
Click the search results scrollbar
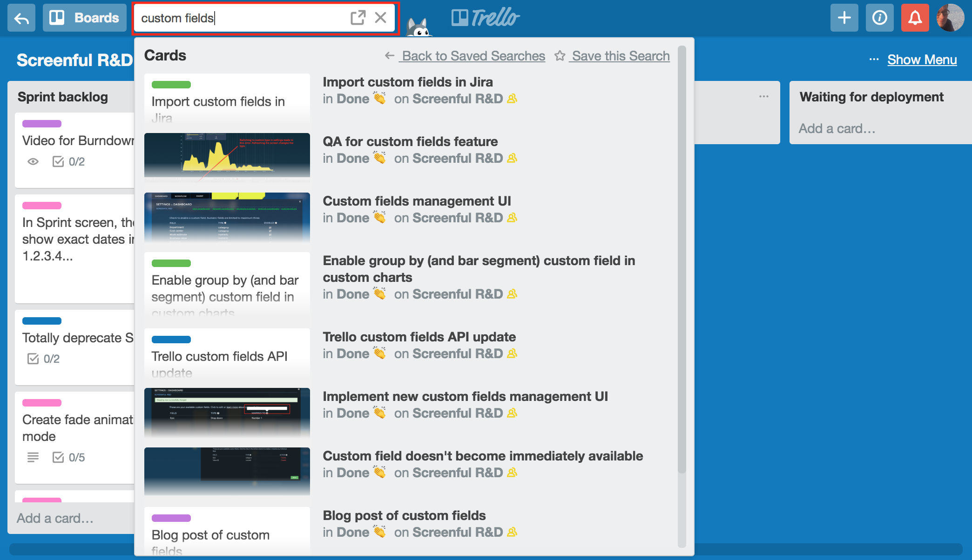[x=682, y=260]
